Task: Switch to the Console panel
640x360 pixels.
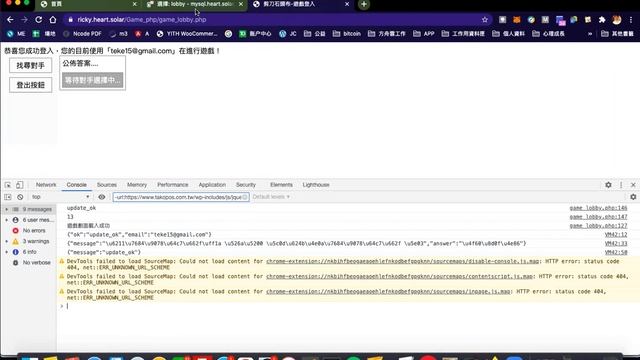Action: point(76,185)
